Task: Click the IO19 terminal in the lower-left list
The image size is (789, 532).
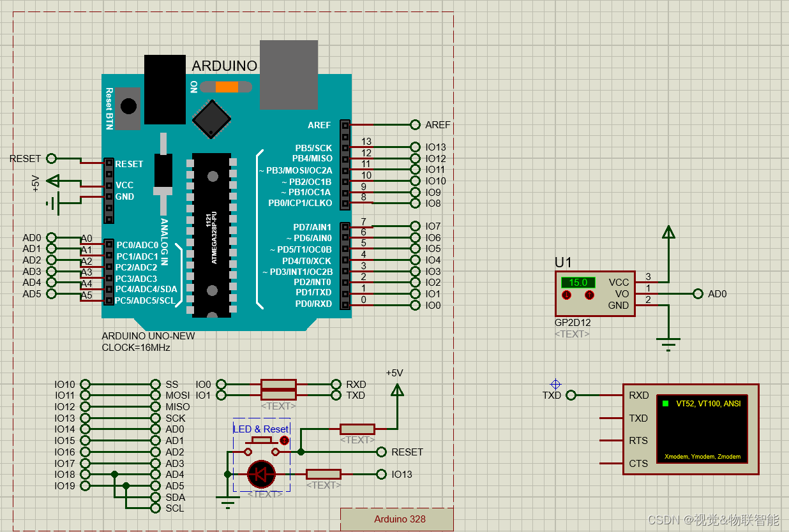Action: 86,486
